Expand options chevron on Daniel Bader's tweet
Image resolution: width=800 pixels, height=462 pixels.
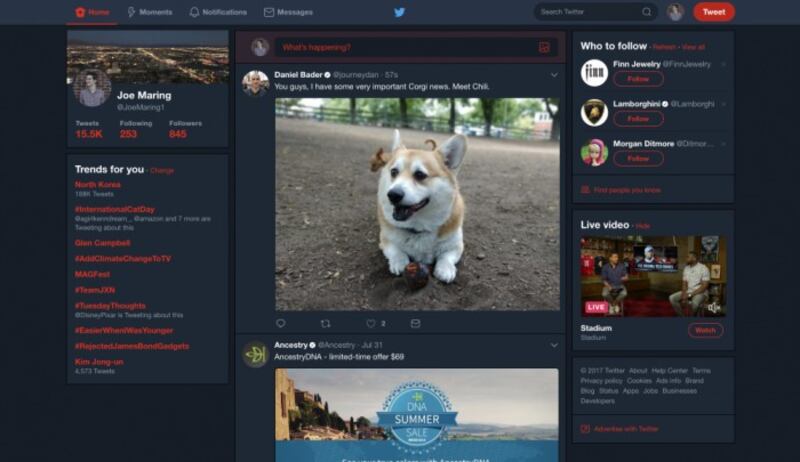(554, 75)
